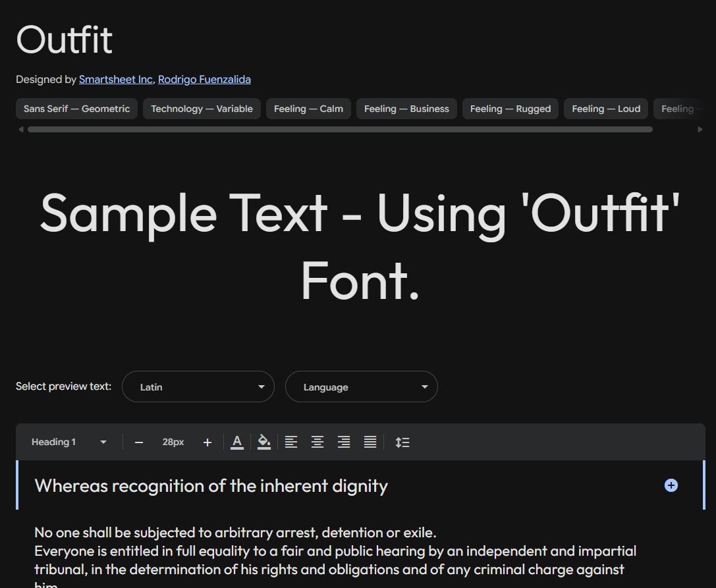Align text right

(344, 442)
